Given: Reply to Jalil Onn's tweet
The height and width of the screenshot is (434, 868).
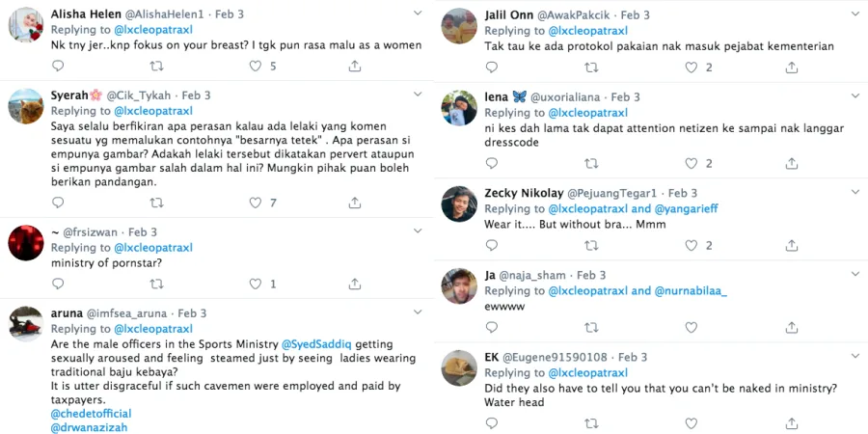Looking at the screenshot, I should [x=491, y=68].
